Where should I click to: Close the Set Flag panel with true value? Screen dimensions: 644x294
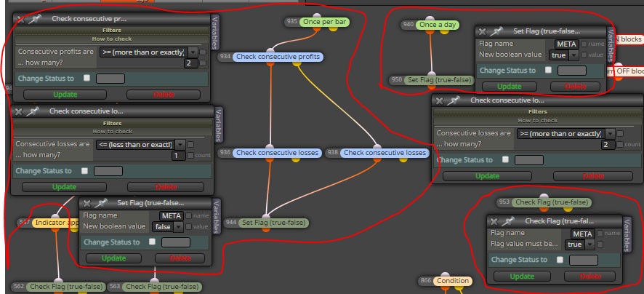pyautogui.click(x=483, y=31)
